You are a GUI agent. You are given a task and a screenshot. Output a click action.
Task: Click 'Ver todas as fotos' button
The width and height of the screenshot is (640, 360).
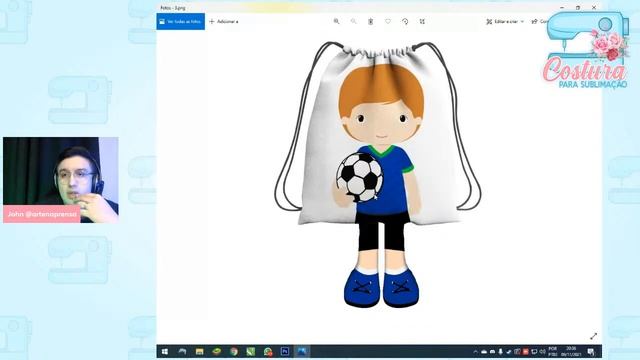(180, 21)
